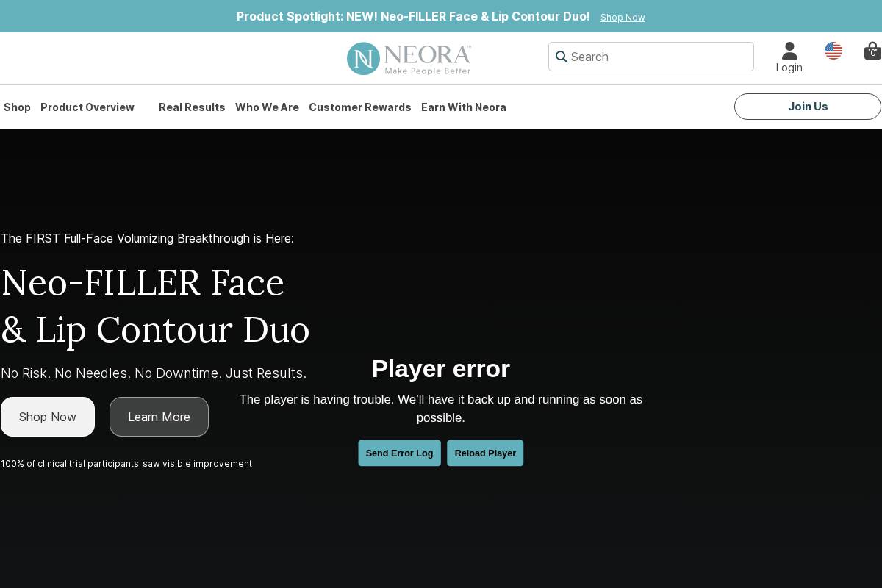Viewport: 882px width, 588px height.
Task: Go to Real Results
Action: point(192,107)
